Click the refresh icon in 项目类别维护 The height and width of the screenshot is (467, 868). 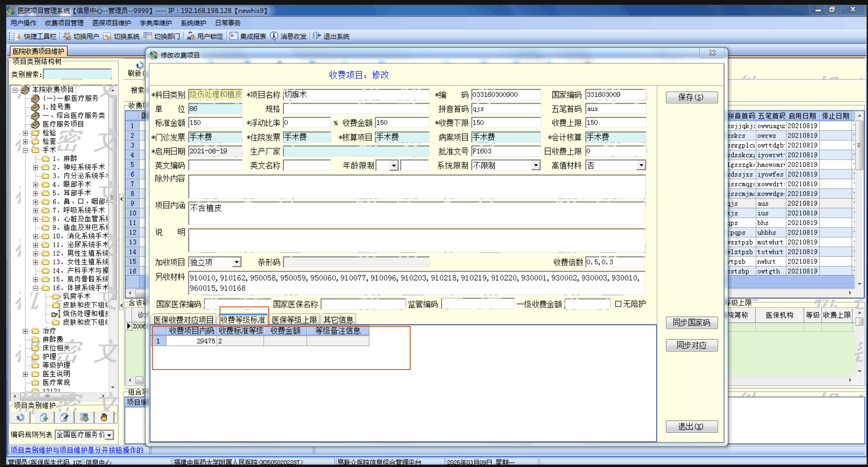point(20,417)
